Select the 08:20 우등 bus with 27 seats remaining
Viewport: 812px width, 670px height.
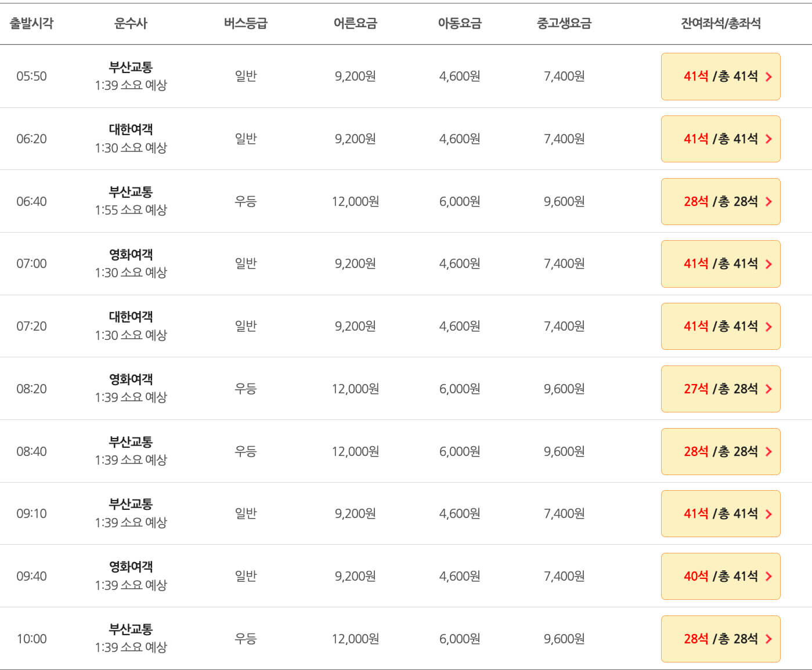pyautogui.click(x=720, y=389)
